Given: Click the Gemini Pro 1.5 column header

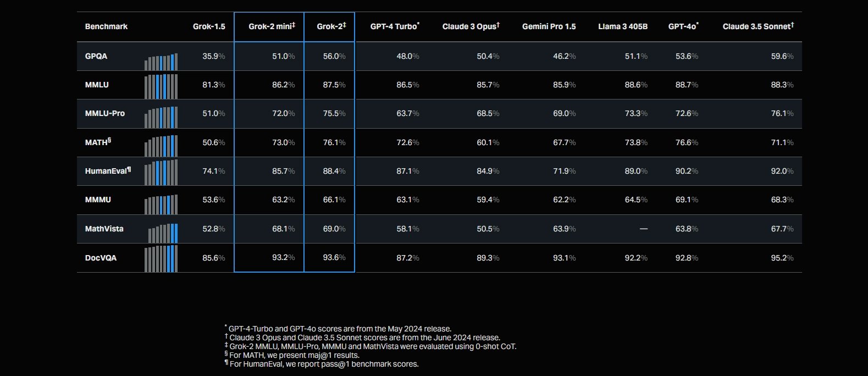Looking at the screenshot, I should pyautogui.click(x=549, y=26).
